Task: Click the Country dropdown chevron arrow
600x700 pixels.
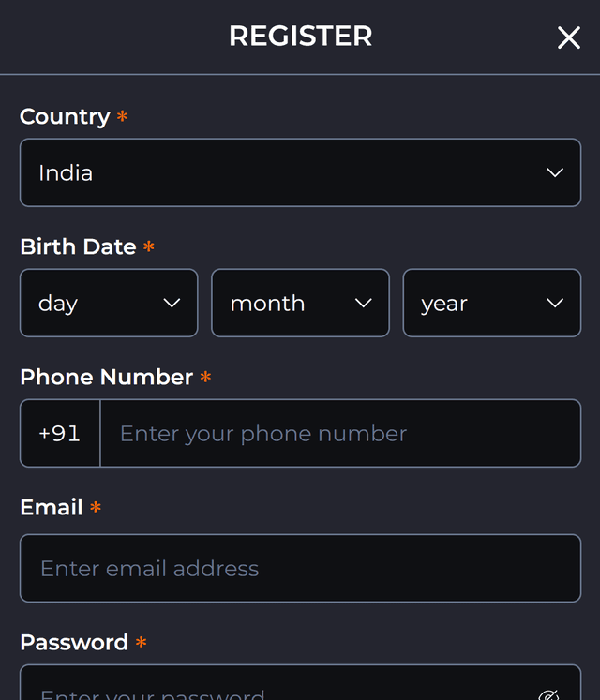Action: coord(555,172)
